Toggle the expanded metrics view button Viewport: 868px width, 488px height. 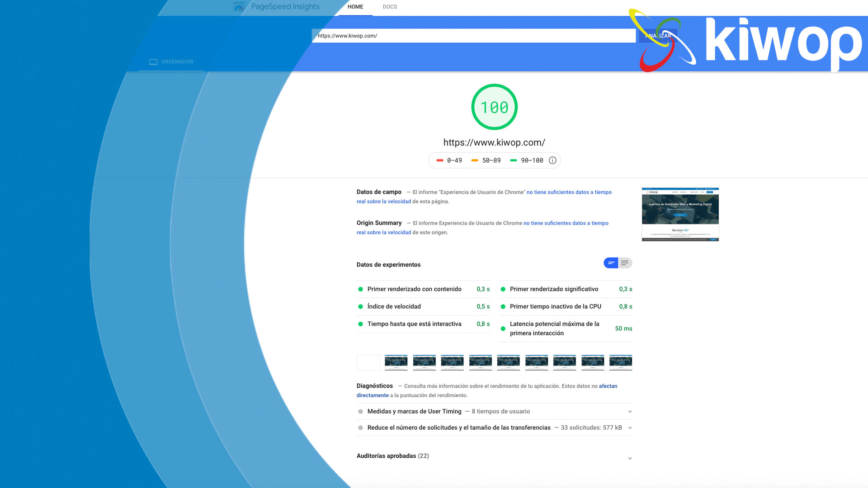point(625,263)
